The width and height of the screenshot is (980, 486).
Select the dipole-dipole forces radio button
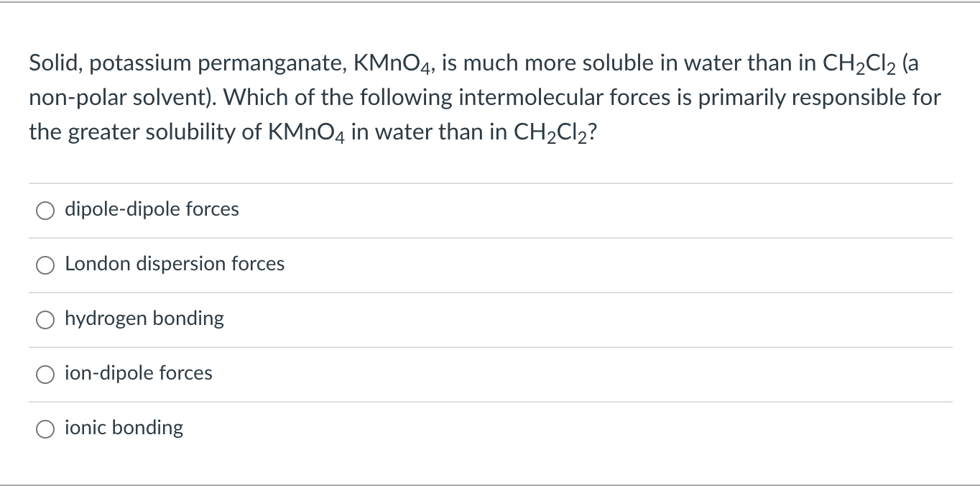(x=45, y=210)
